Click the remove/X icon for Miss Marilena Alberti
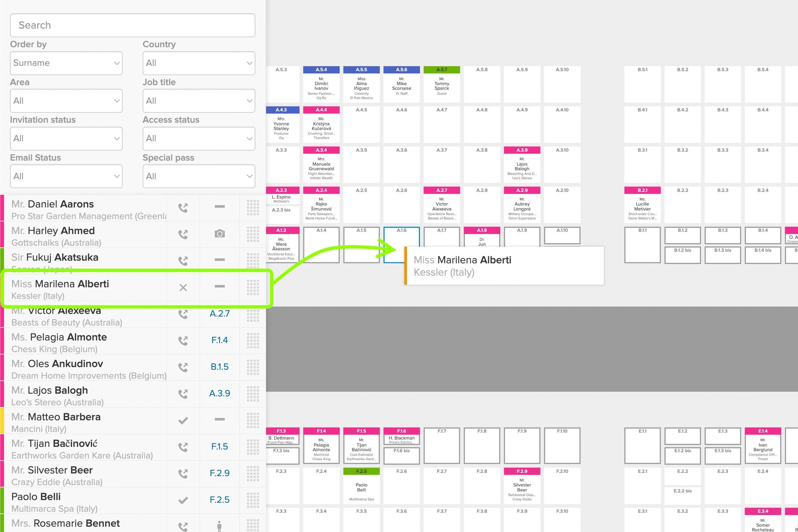 click(x=183, y=287)
